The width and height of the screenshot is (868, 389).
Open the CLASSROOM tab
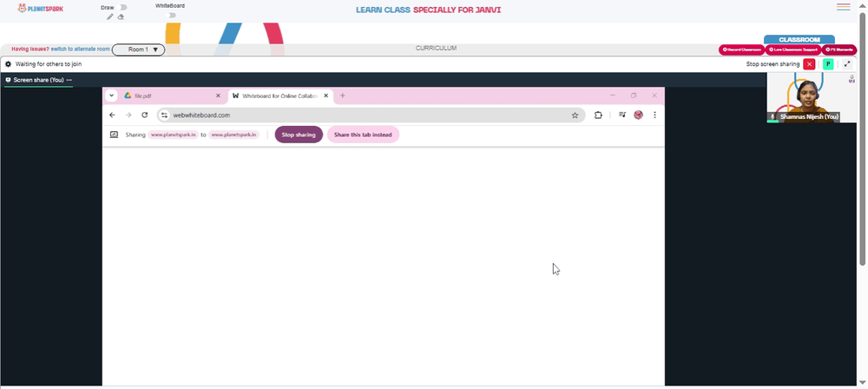(799, 40)
